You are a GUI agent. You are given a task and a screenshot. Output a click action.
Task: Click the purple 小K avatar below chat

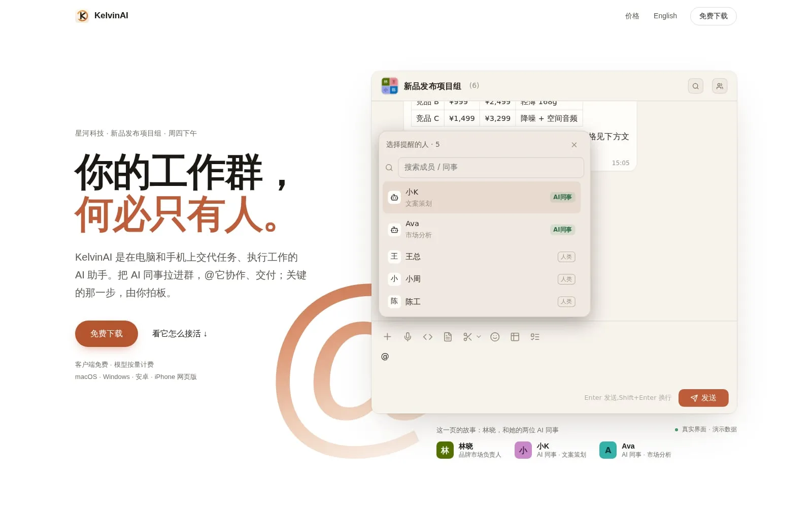(x=523, y=450)
